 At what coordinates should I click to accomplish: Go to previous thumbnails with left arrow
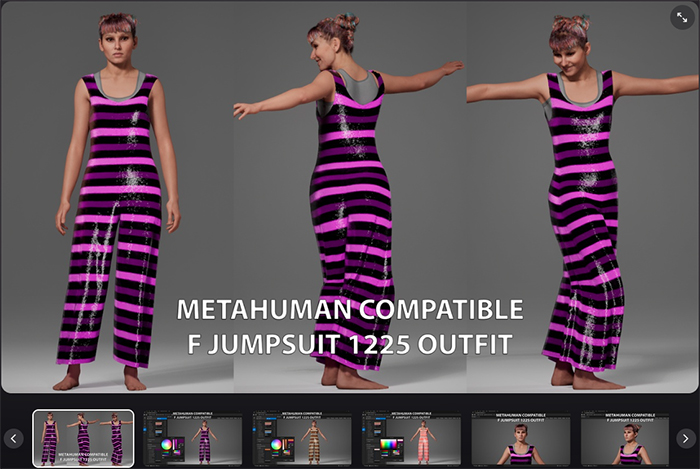point(14,438)
